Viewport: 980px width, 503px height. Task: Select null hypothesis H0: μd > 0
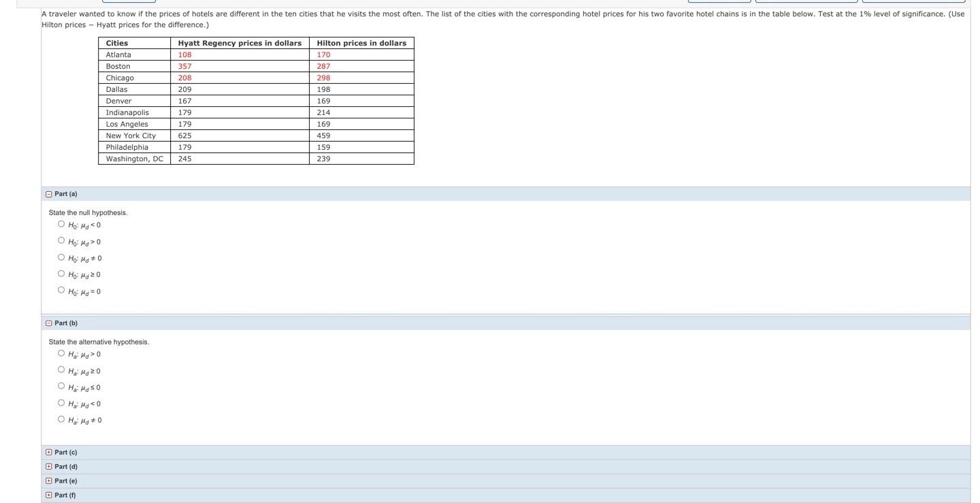pos(61,240)
